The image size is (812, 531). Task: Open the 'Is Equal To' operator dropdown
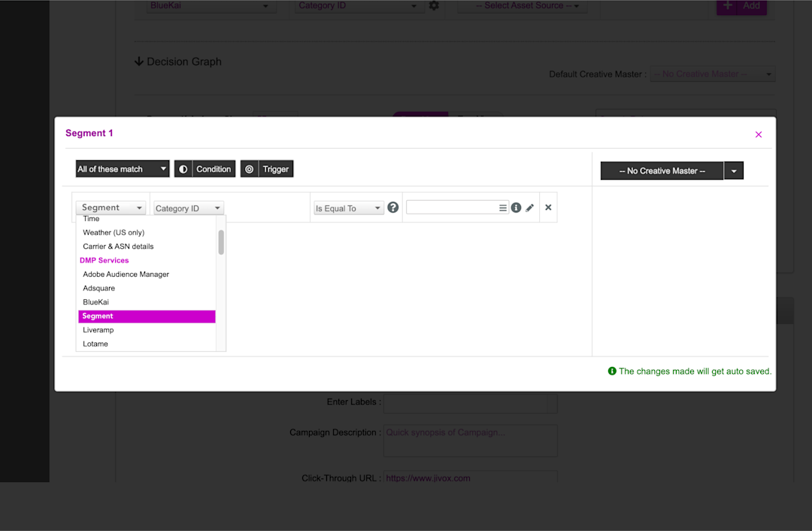(348, 208)
